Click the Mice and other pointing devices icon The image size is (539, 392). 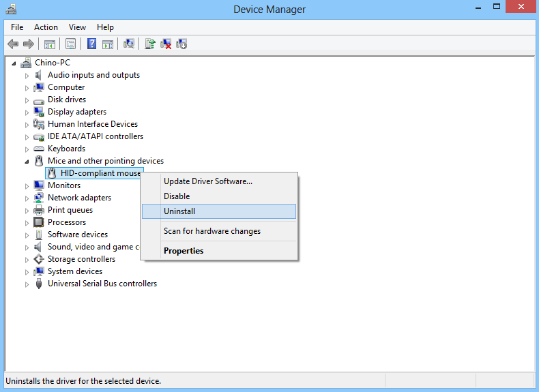click(39, 161)
